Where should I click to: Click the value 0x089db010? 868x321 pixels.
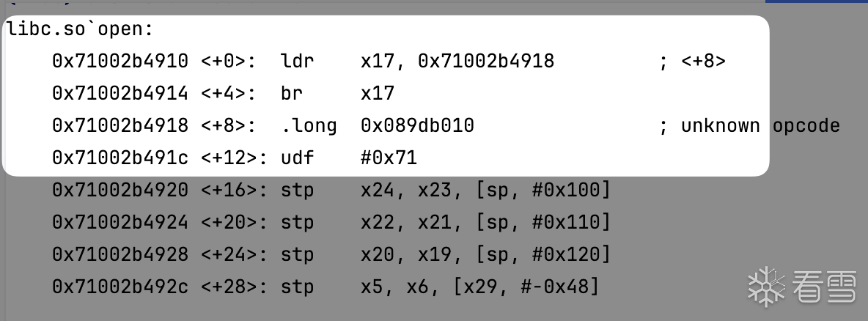pyautogui.click(x=417, y=125)
